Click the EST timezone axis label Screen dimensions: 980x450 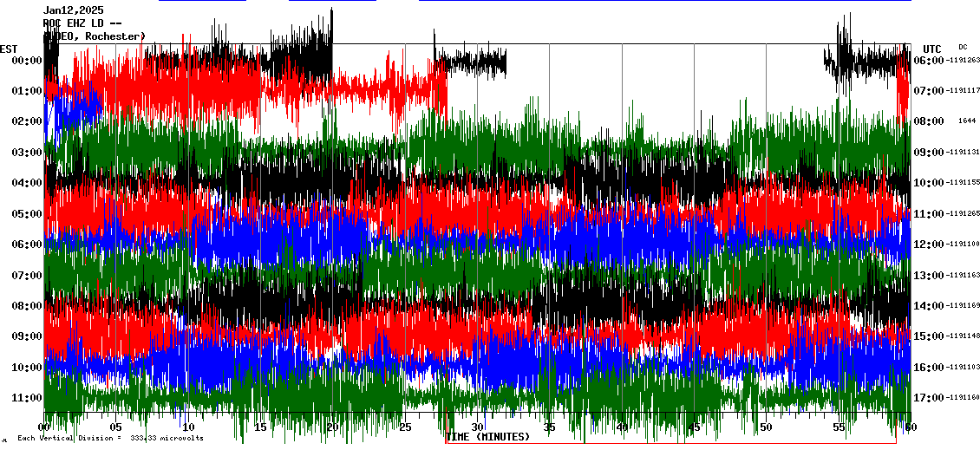(9, 49)
